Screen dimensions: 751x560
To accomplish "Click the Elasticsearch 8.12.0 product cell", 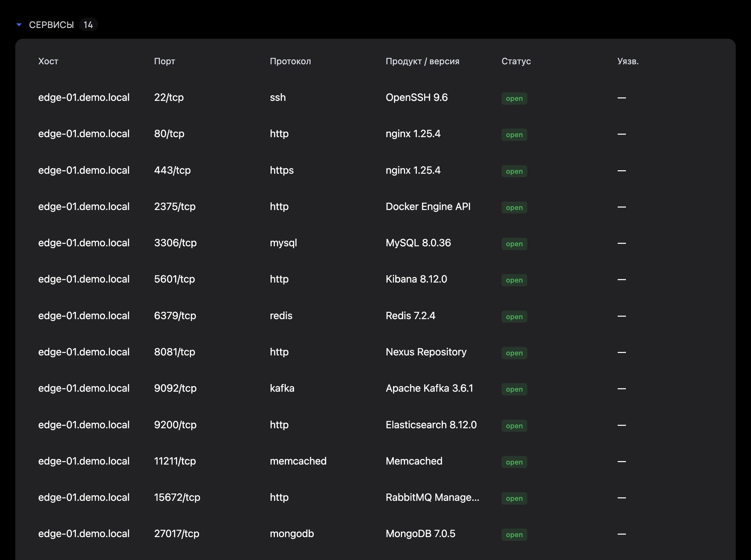I will pyautogui.click(x=431, y=425).
